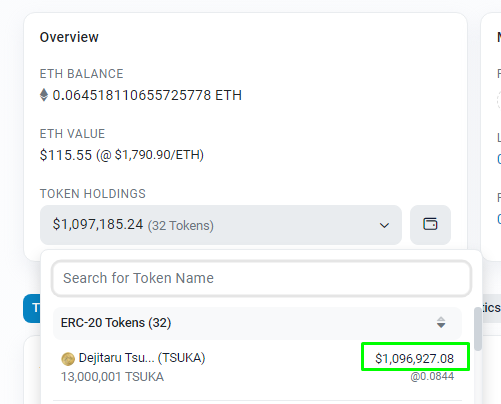Select the $1,096,927.08 TSUKA value
The image size is (501, 404).
[414, 359]
